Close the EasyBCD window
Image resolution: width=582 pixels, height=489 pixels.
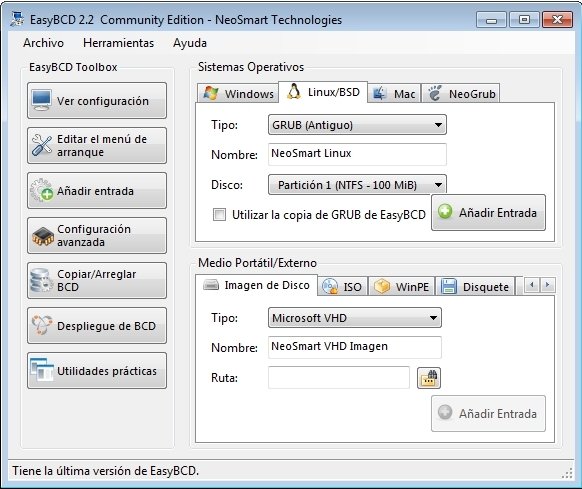(x=557, y=19)
